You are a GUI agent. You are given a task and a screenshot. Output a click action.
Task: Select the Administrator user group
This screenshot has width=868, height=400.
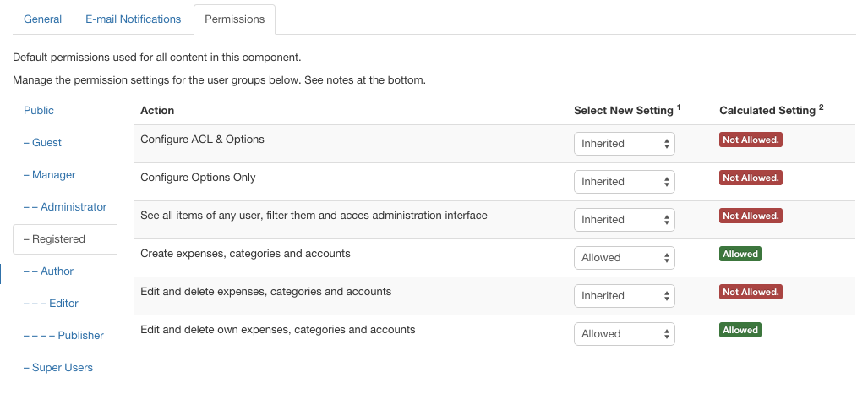click(x=65, y=206)
